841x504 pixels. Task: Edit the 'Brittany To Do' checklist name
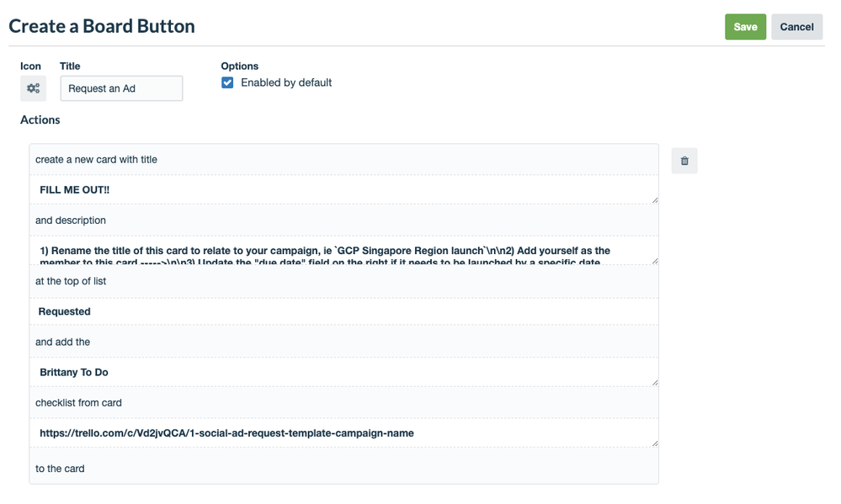337,372
